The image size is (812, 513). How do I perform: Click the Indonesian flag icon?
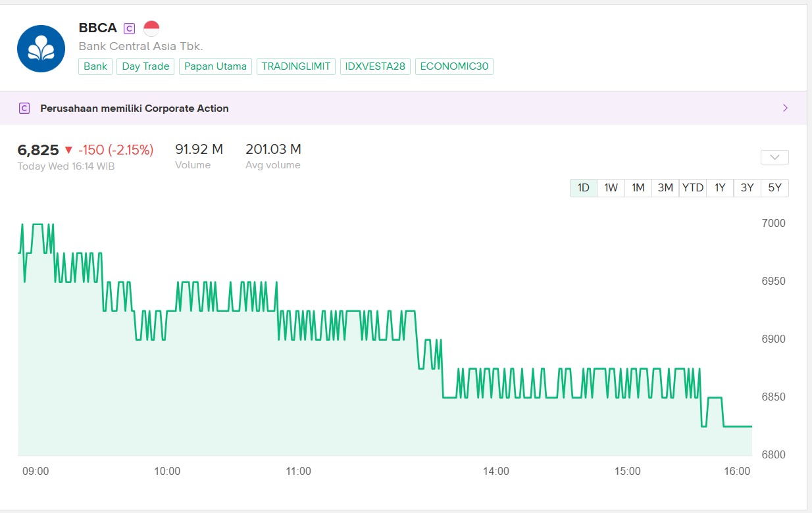pos(151,28)
